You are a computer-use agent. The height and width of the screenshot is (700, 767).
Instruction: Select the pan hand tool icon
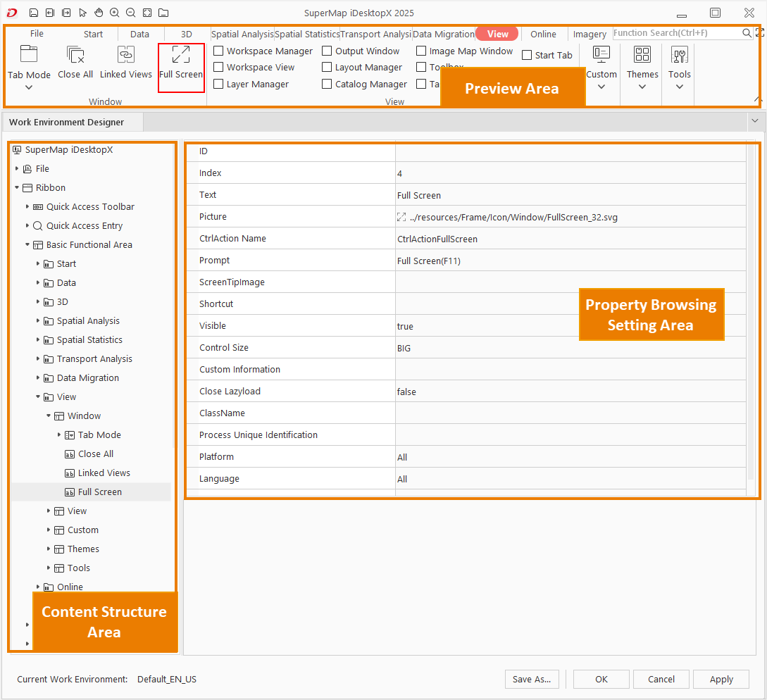[99, 13]
